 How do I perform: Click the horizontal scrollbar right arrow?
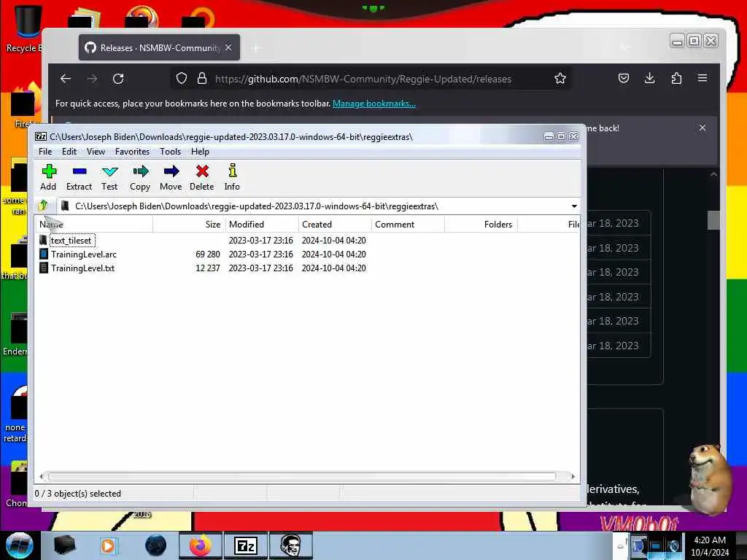(573, 476)
